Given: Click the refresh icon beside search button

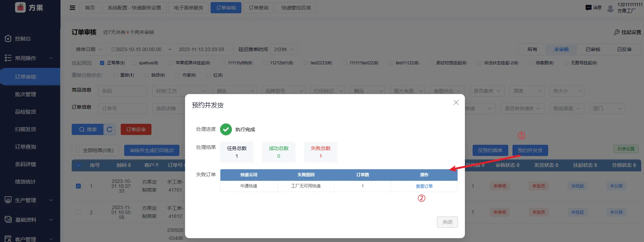Looking at the screenshot, I should (109, 129).
